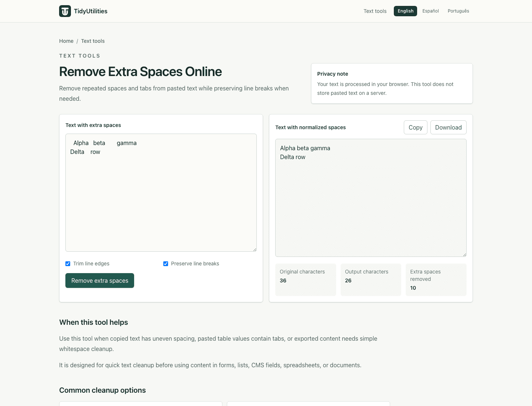
Task: Click the TidyUtilities logo icon
Action: 65,11
